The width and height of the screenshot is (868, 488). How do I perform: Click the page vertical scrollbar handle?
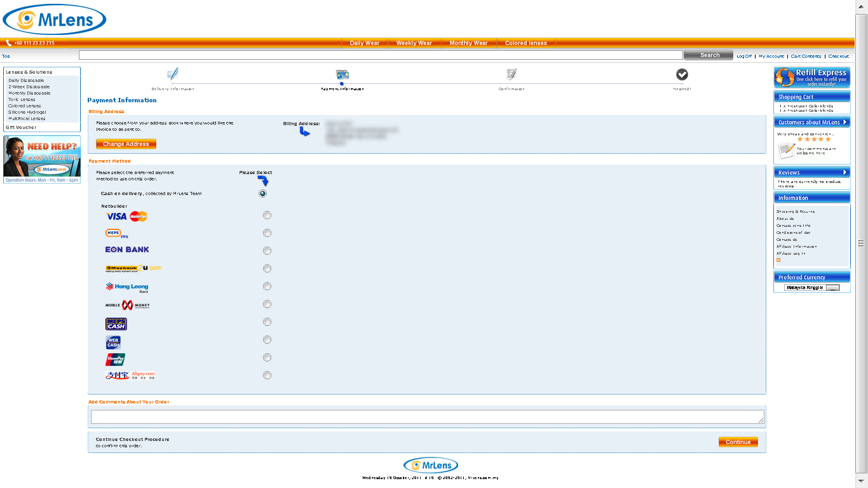(862, 243)
